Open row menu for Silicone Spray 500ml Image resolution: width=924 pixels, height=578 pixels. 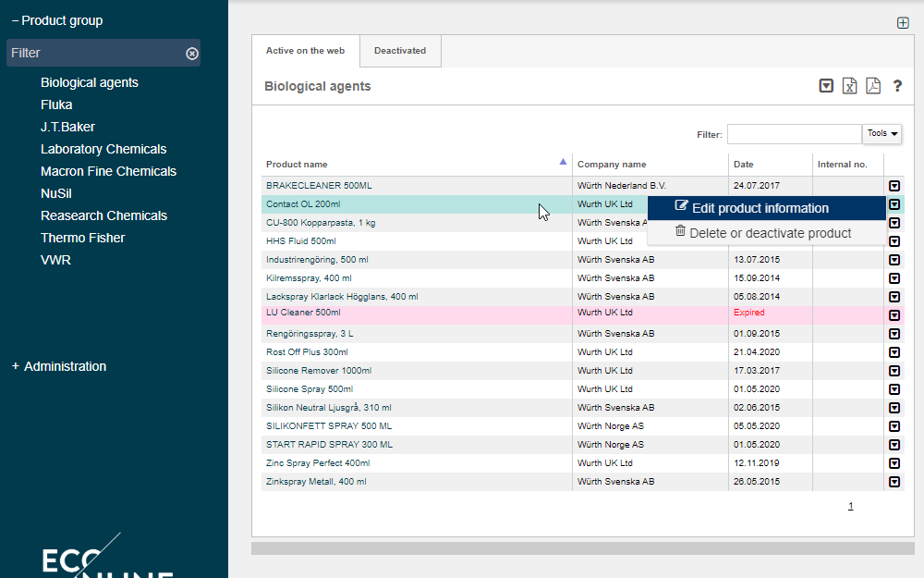pos(894,389)
